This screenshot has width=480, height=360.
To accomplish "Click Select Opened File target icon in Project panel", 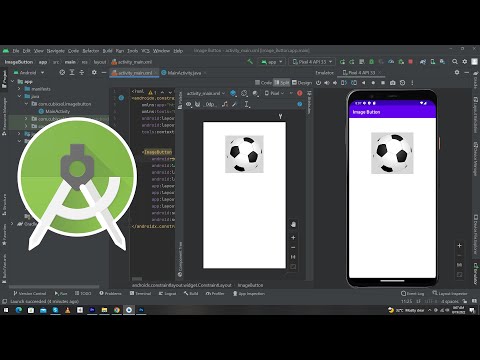I will 62,72.
